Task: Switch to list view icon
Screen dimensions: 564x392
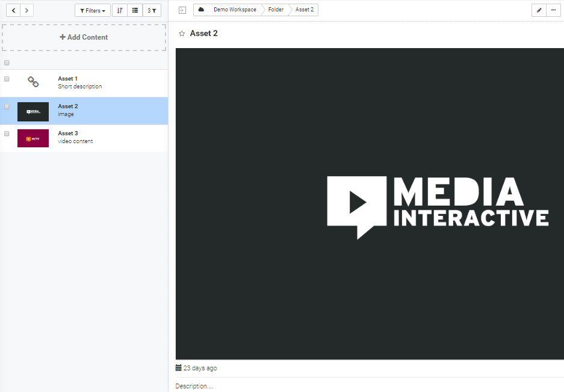Action: coord(135,10)
